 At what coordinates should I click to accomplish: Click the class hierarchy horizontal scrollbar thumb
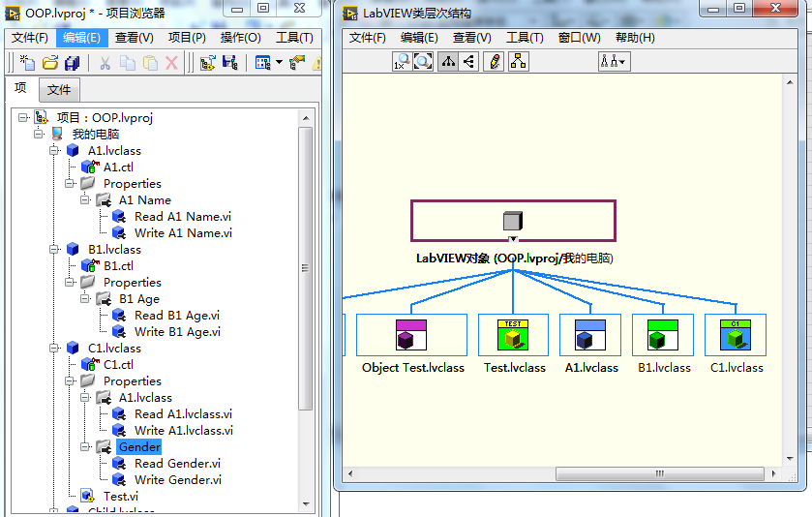660,473
